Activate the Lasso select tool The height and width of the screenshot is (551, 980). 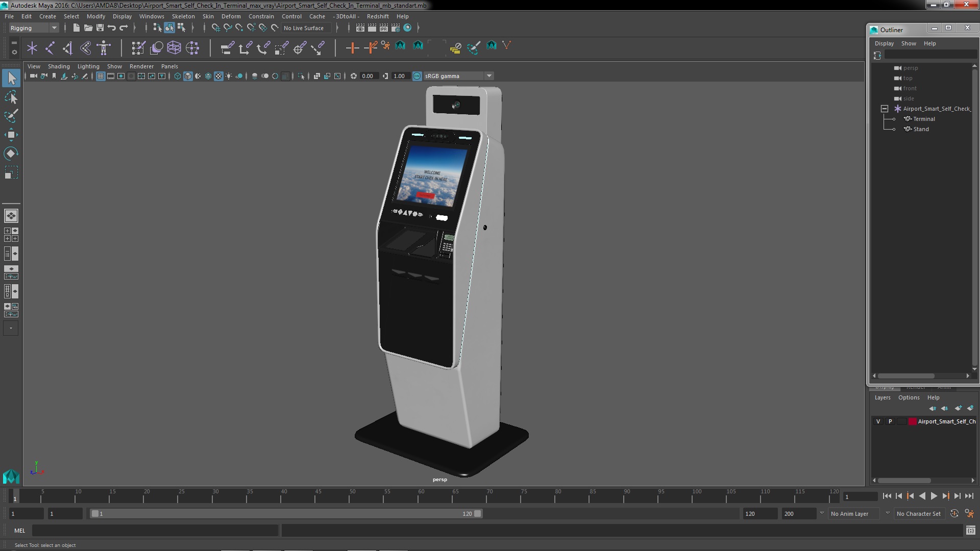click(11, 97)
